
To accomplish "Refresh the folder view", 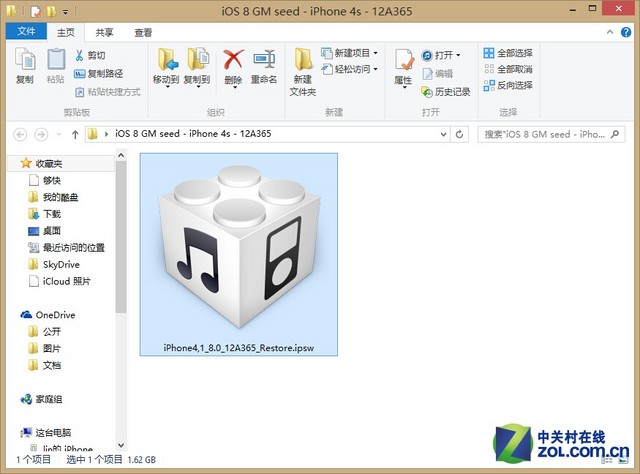I will (459, 134).
